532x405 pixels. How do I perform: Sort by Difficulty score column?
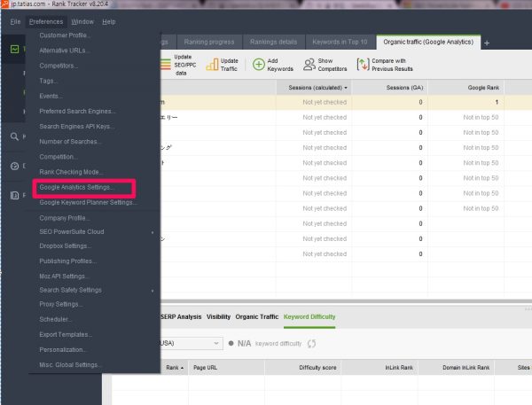[302, 368]
